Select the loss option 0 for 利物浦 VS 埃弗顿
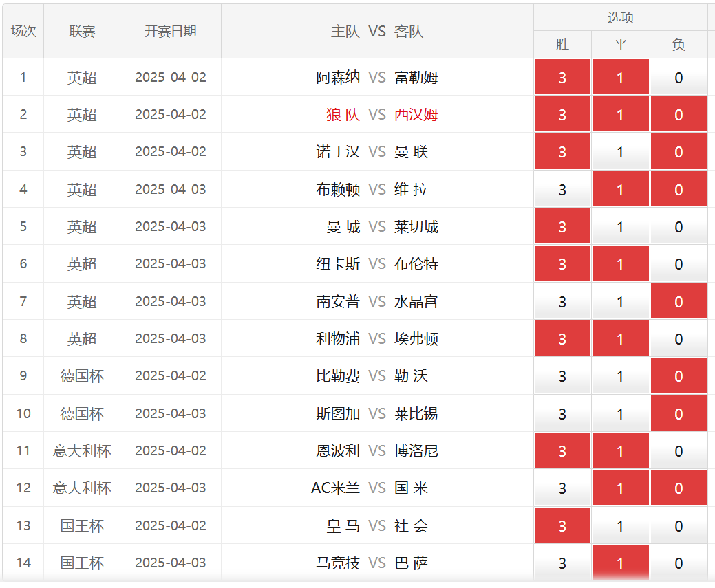 point(679,339)
